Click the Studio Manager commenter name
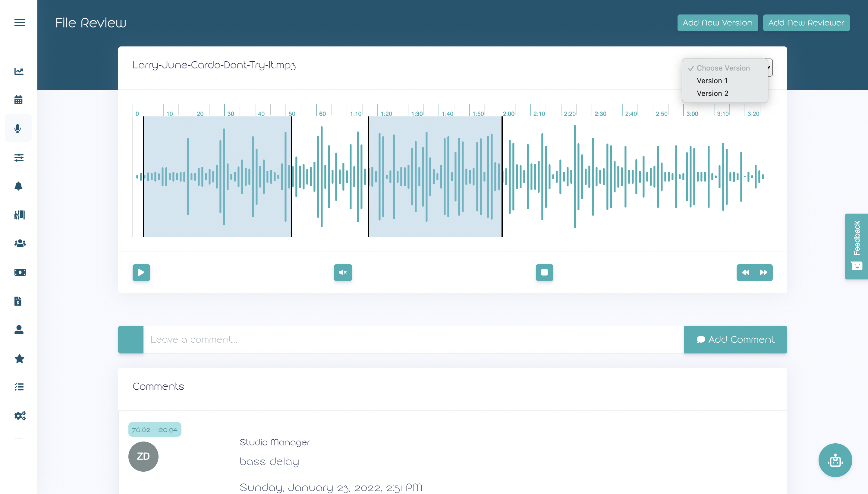The width and height of the screenshot is (868, 494). 275,442
